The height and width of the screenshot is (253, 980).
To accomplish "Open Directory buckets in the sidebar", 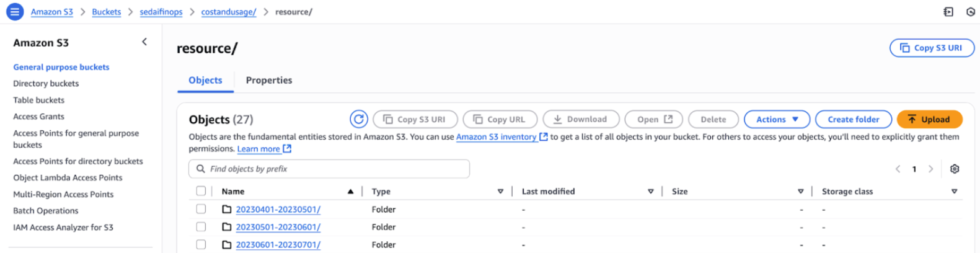I will click(46, 83).
